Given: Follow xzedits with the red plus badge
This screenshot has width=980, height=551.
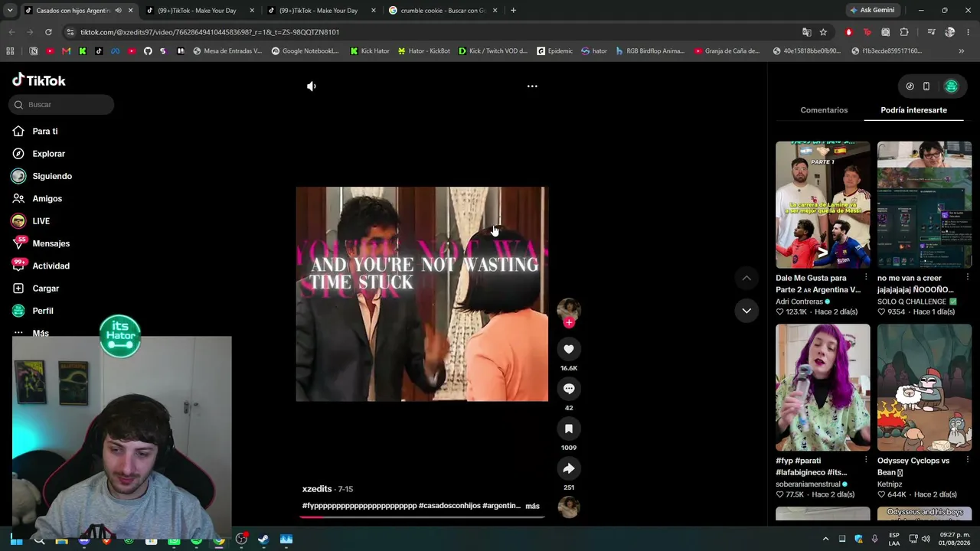Looking at the screenshot, I should point(569,323).
